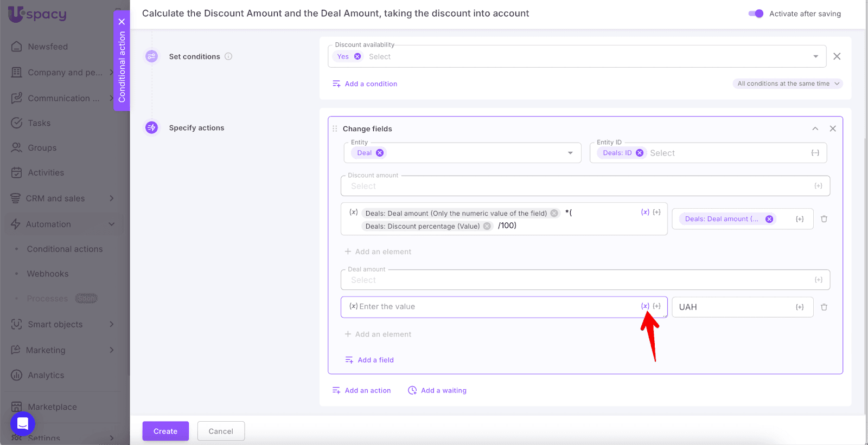Click Add a field link

tap(375, 360)
